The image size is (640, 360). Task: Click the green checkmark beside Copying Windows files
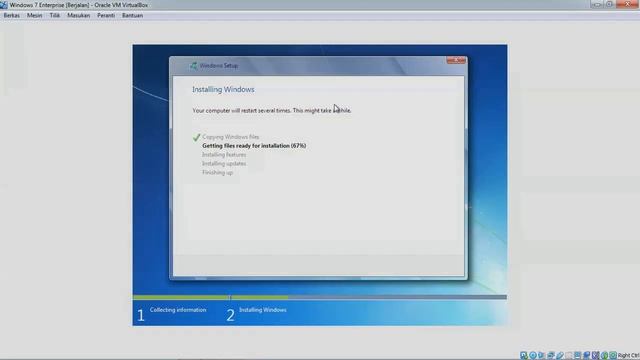click(x=196, y=137)
